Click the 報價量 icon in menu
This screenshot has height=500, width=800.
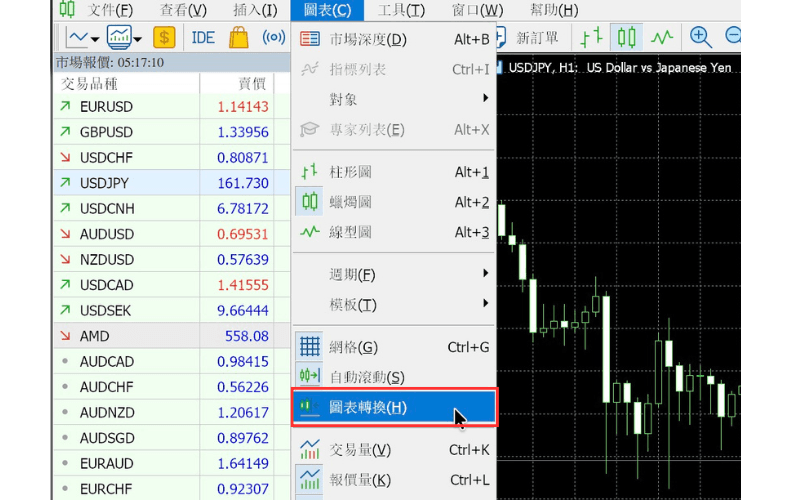[310, 480]
